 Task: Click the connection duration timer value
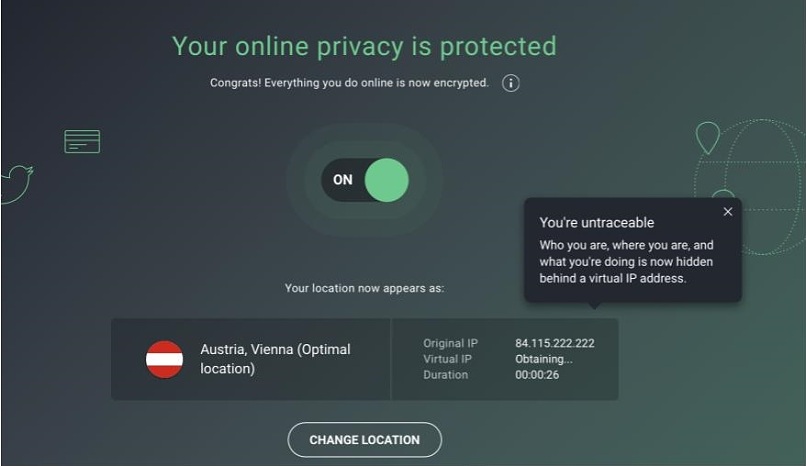[x=537, y=375]
